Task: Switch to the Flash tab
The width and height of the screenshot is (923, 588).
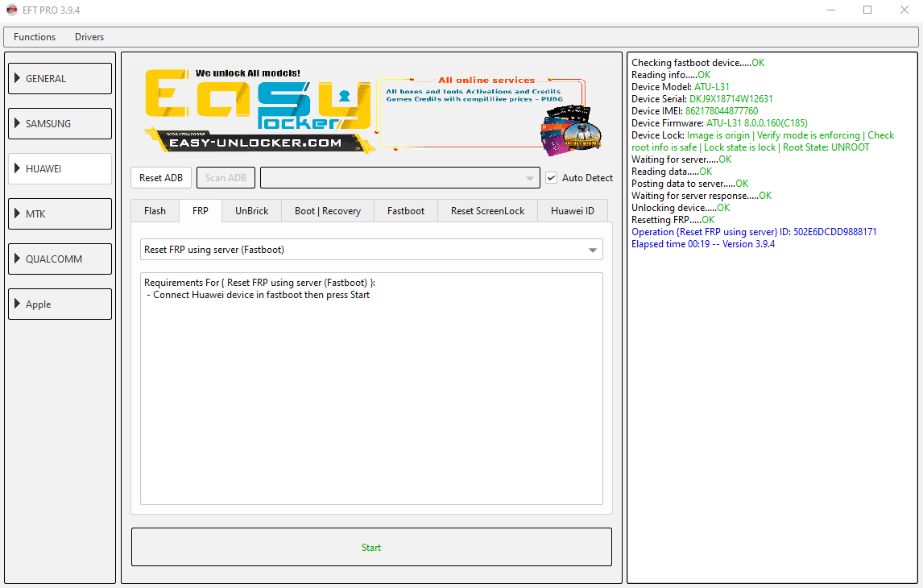Action: click(155, 211)
